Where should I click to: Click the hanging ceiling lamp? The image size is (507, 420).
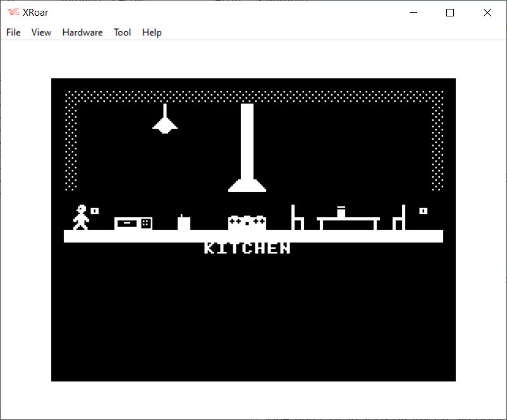pyautogui.click(x=165, y=121)
